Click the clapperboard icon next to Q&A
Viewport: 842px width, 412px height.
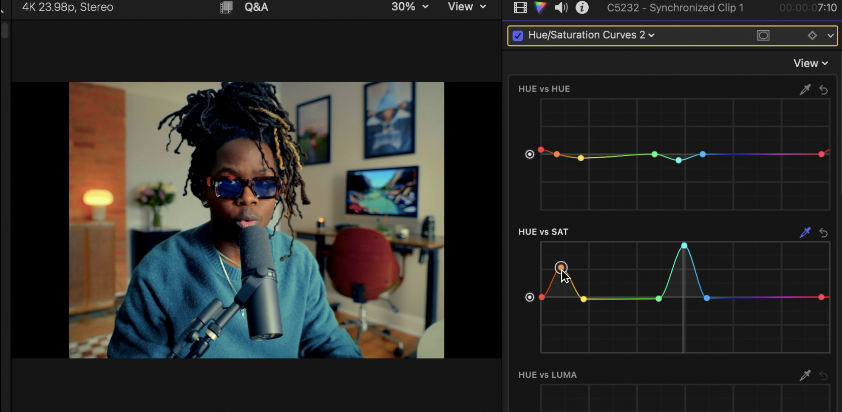click(226, 7)
